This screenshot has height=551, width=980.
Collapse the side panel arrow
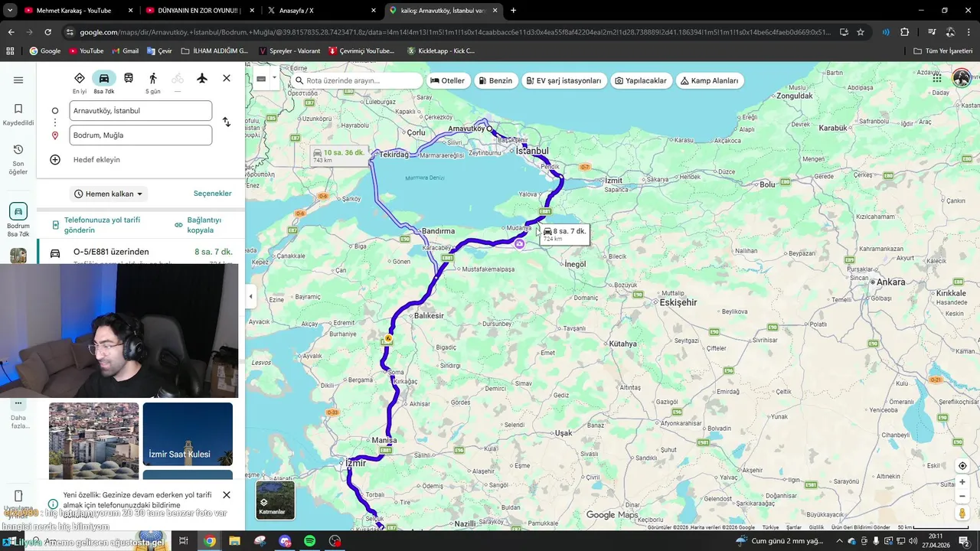(x=250, y=296)
